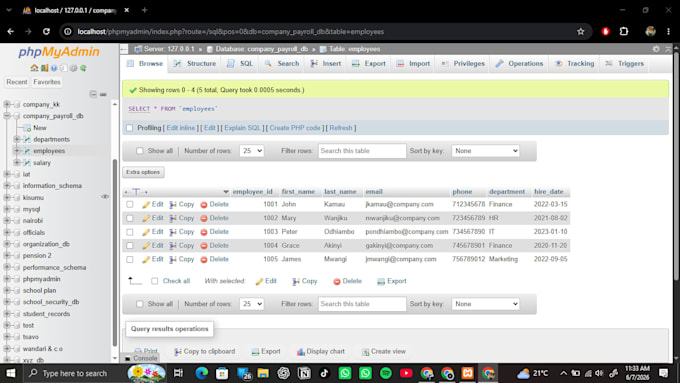Click the link-with-main-panel icon beside collapse
Screen dimensions: 680x383
103,94
